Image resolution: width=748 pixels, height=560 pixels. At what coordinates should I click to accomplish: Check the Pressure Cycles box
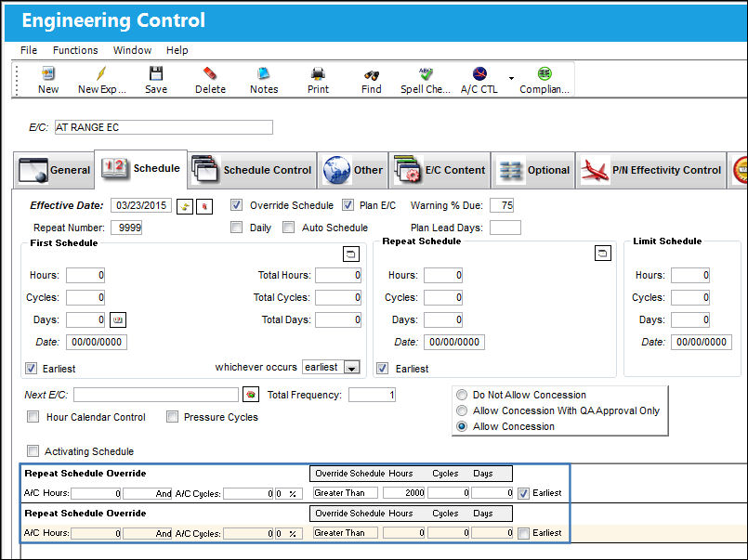[x=172, y=417]
